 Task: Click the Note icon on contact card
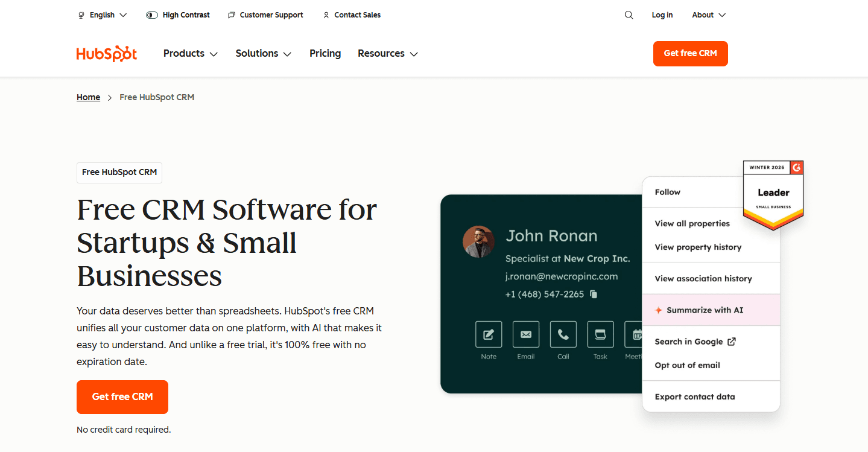click(489, 334)
